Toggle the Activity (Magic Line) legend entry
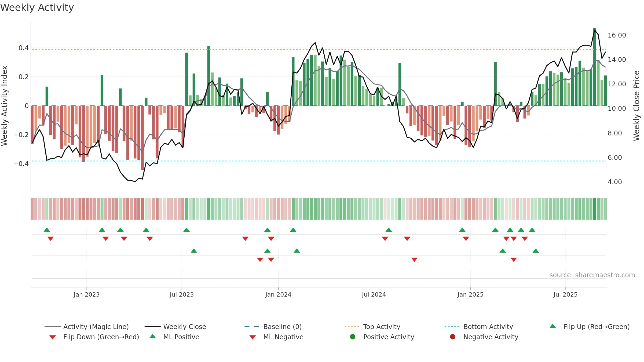Image resolution: width=644 pixels, height=362 pixels. tap(87, 327)
